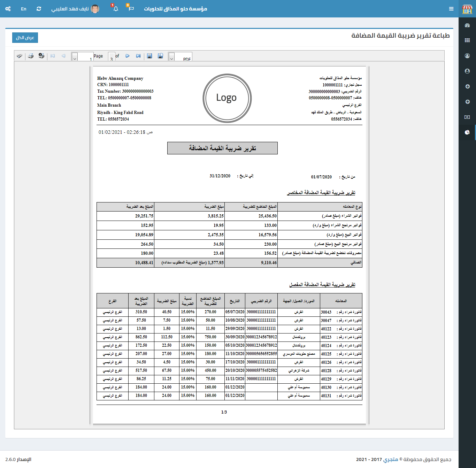Go to first page of report
This screenshot has height=468, width=476.
[53, 56]
